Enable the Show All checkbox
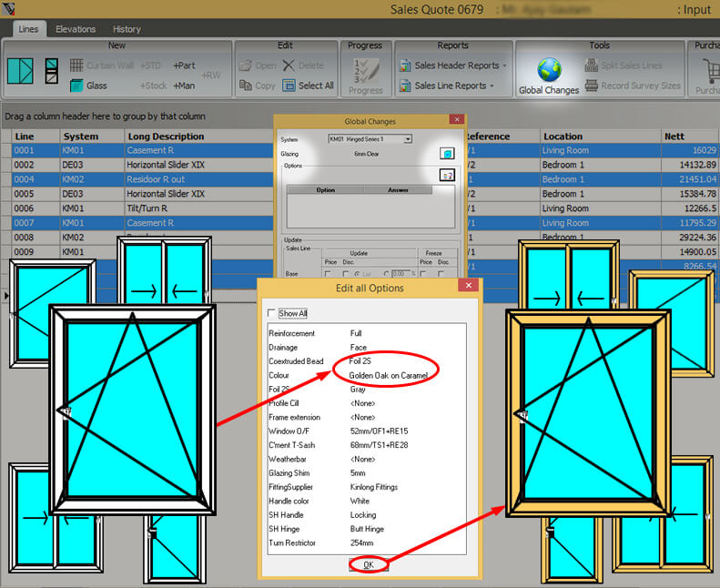The width and height of the screenshot is (720, 588). point(271,313)
